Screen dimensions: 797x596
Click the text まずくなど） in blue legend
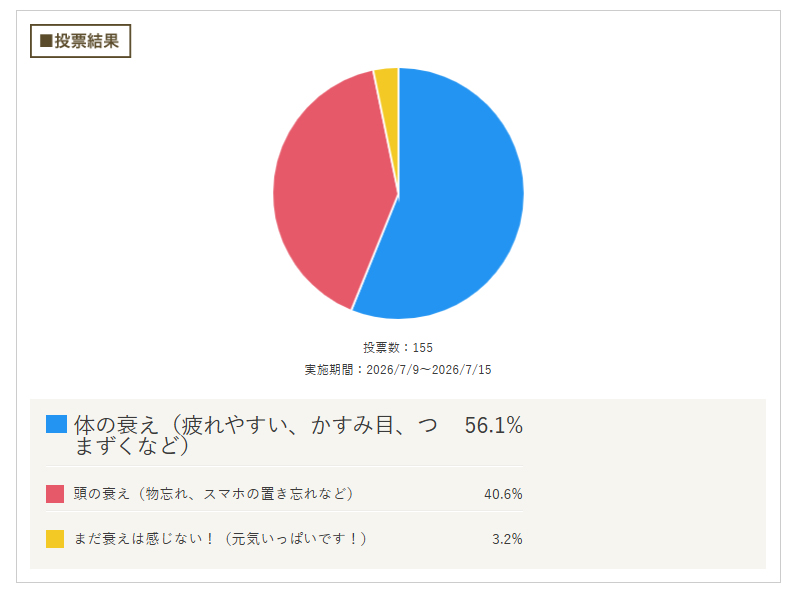tap(132, 447)
